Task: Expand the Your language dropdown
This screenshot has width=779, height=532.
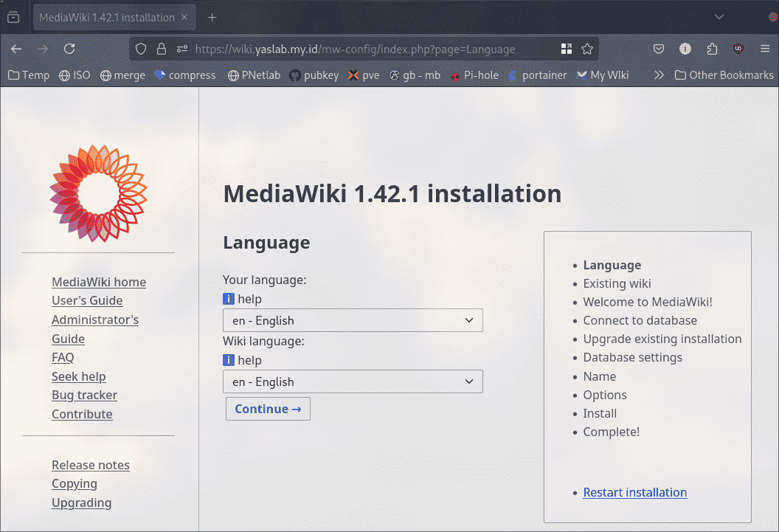Action: (x=353, y=320)
